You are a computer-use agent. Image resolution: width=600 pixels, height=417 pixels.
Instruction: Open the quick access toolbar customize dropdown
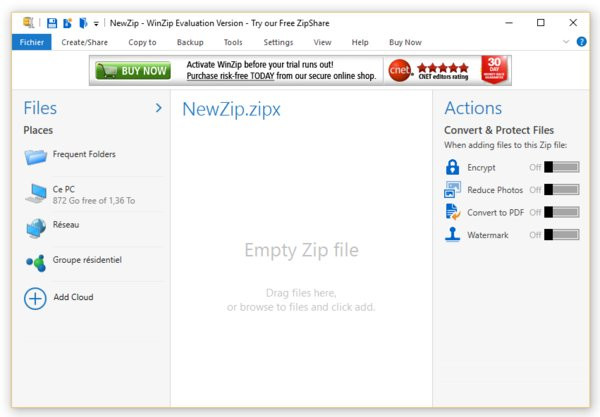tap(96, 23)
